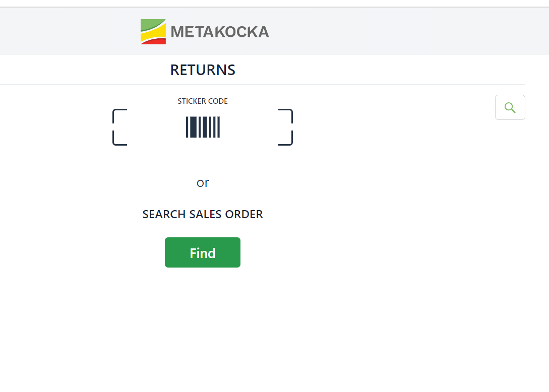
Task: Select the RETURNS page heading
Action: tap(203, 70)
